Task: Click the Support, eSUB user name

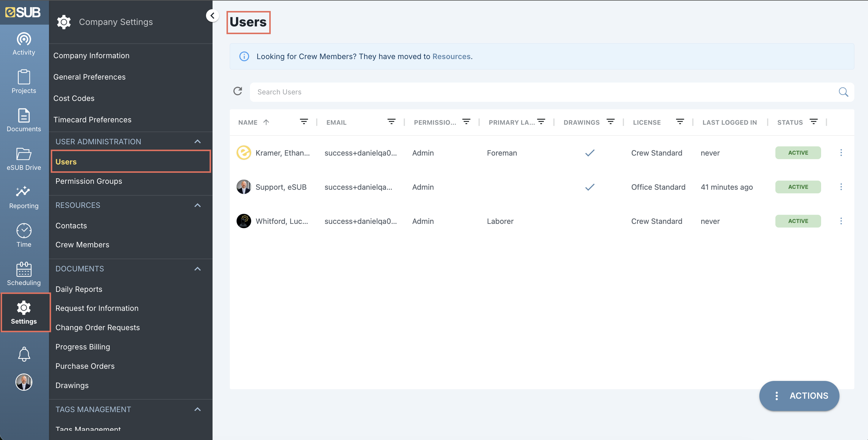Action: (281, 187)
